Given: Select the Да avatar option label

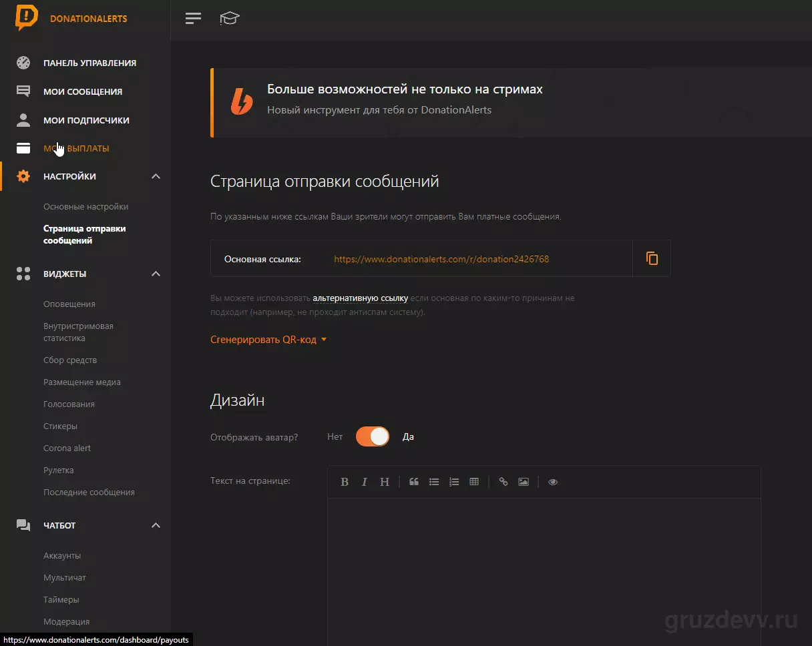Looking at the screenshot, I should point(408,437).
